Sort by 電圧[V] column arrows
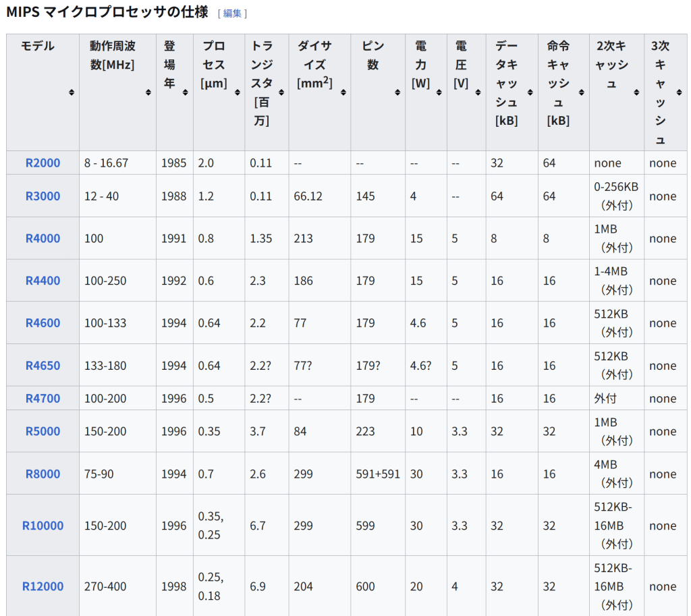The image size is (691, 616). pyautogui.click(x=478, y=92)
